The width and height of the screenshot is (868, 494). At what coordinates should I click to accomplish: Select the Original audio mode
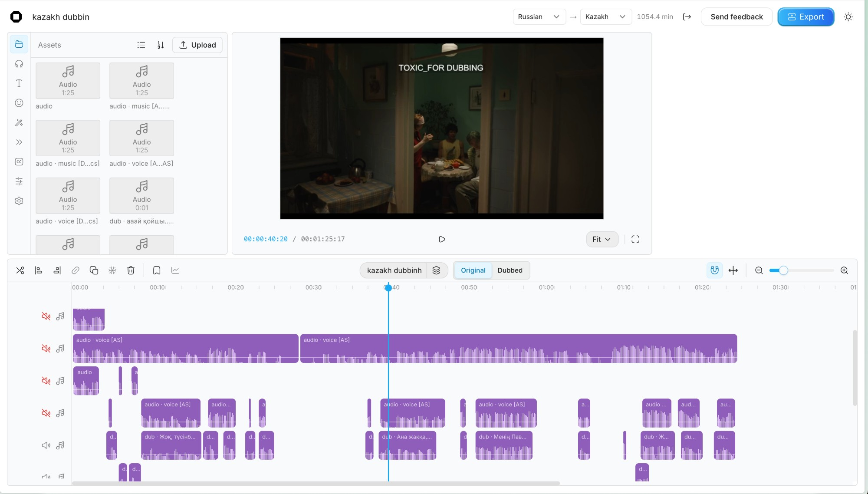coord(473,270)
